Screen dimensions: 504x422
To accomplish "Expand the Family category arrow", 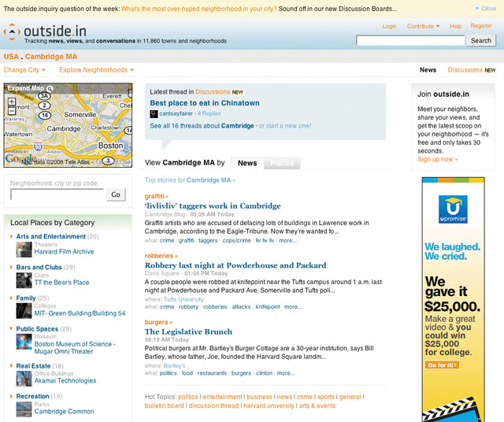I will (11, 298).
